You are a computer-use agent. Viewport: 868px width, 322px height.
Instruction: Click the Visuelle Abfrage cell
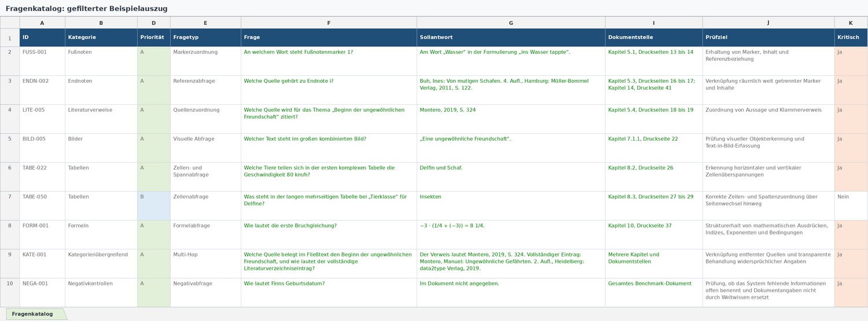click(205, 148)
